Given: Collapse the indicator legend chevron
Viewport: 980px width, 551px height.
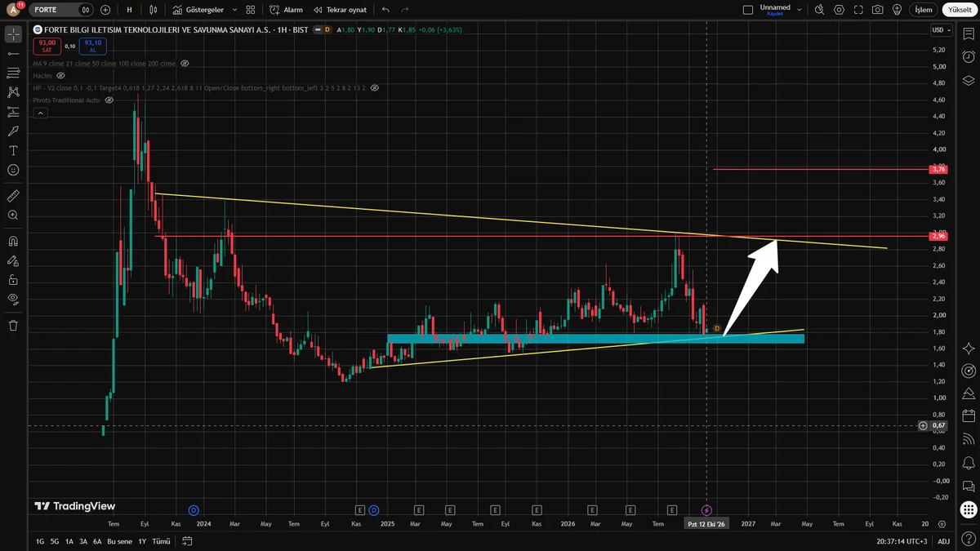Looking at the screenshot, I should [x=39, y=113].
